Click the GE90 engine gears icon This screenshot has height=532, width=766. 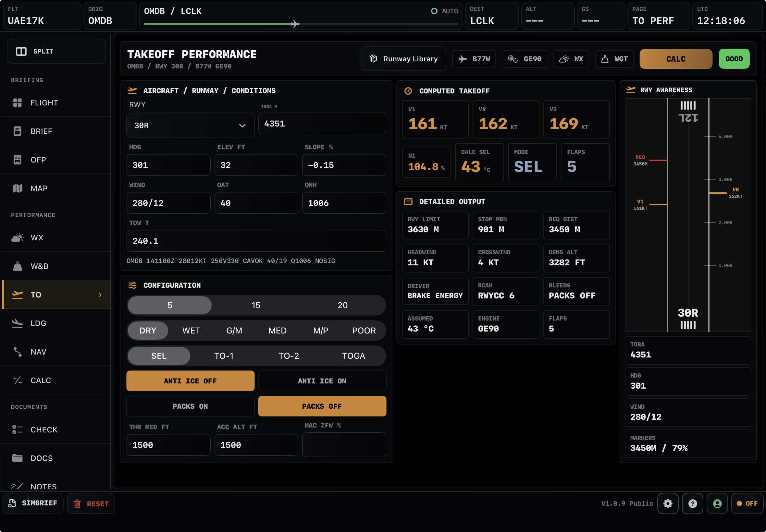(513, 59)
